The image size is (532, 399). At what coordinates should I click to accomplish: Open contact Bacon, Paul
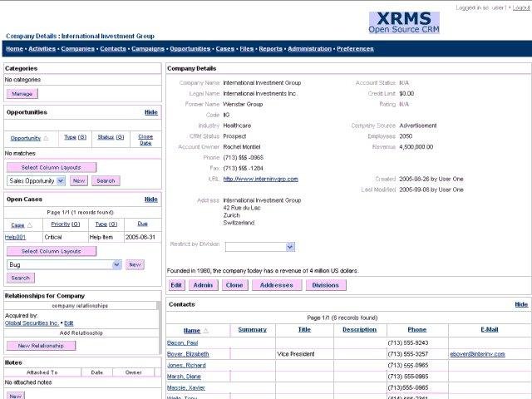pyautogui.click(x=183, y=343)
